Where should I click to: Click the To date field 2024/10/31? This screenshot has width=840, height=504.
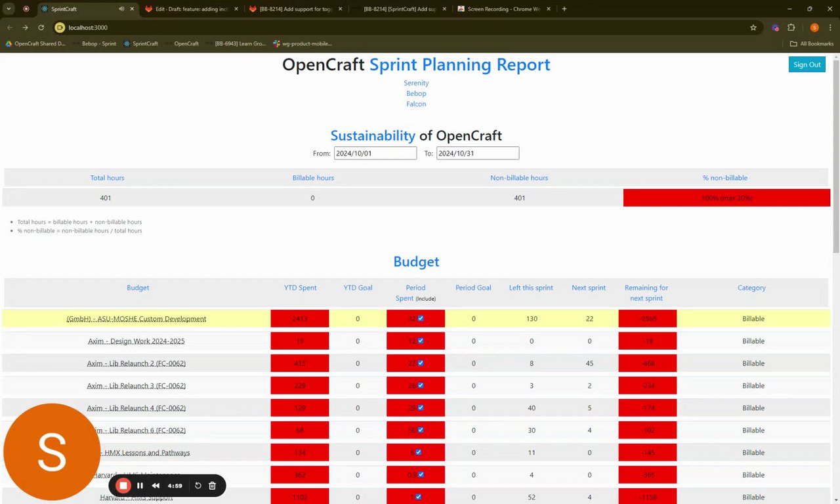478,153
